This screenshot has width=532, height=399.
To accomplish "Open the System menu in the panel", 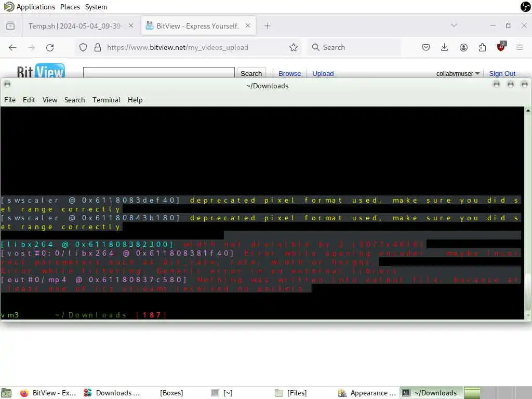I will (96, 7).
